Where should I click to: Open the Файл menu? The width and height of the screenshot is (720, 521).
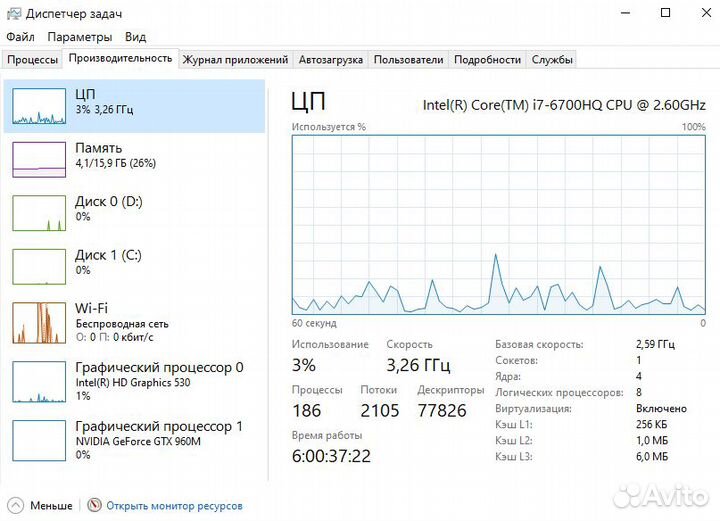pyautogui.click(x=20, y=37)
